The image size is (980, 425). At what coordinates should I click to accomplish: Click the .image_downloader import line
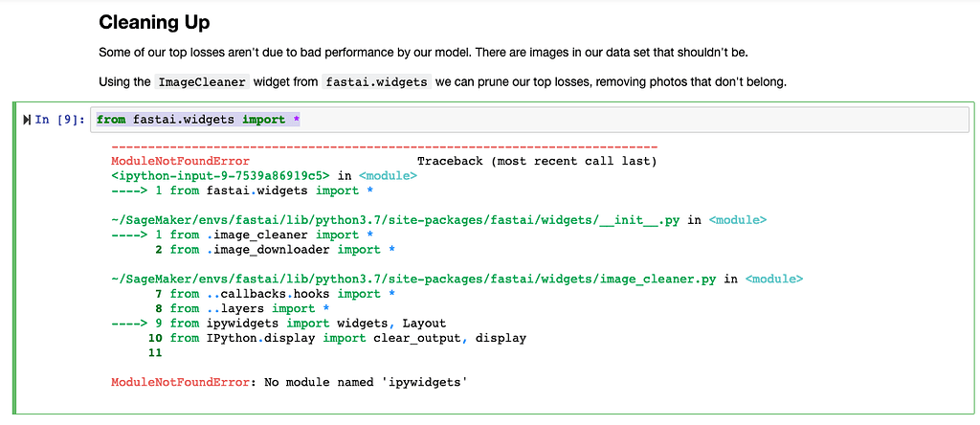pos(275,250)
